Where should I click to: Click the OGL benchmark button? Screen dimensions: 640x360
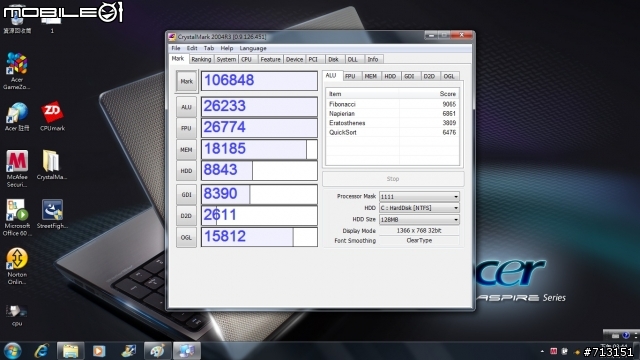tap(186, 238)
